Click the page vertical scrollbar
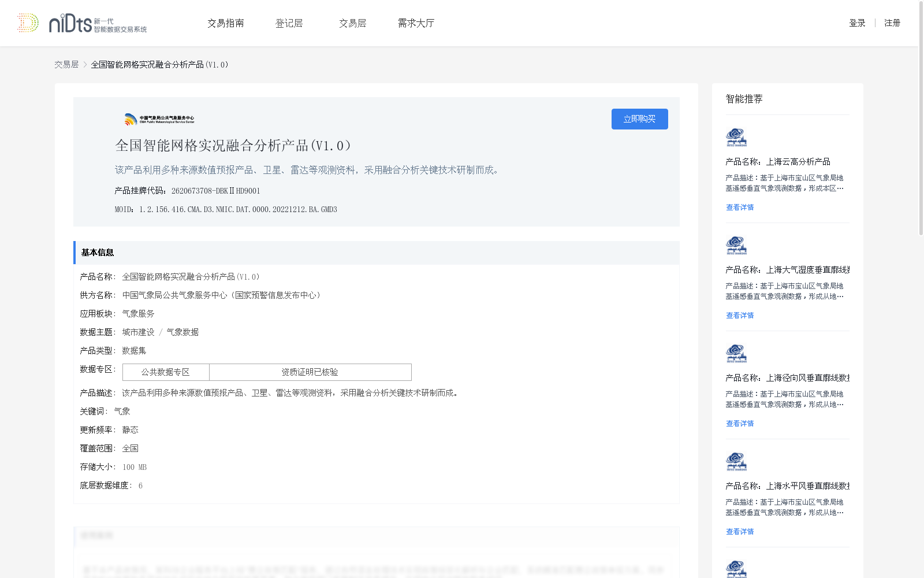Viewport: 924px width, 578px height. (x=921, y=118)
